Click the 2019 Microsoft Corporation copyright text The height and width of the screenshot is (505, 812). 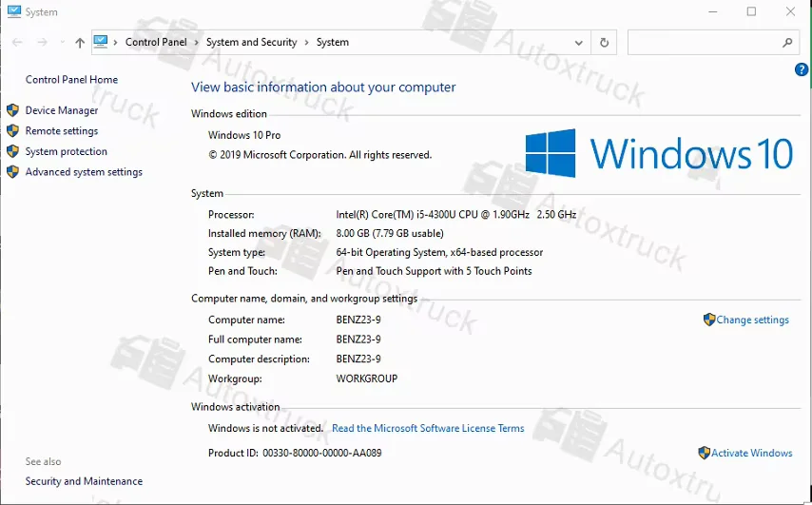pyautogui.click(x=320, y=155)
